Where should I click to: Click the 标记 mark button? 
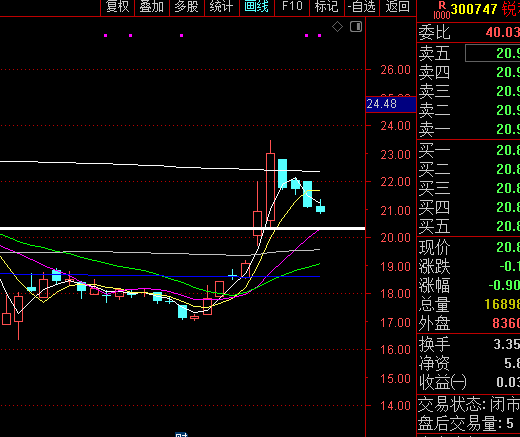coord(327,7)
